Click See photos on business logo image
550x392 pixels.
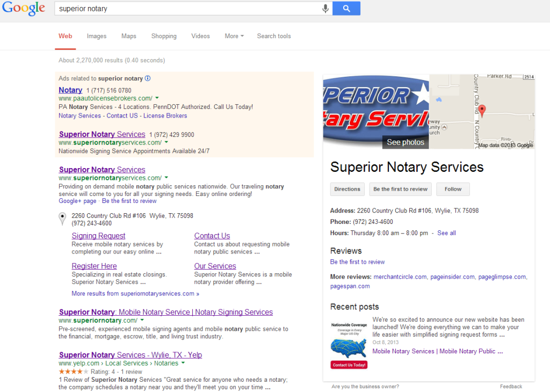tap(406, 142)
